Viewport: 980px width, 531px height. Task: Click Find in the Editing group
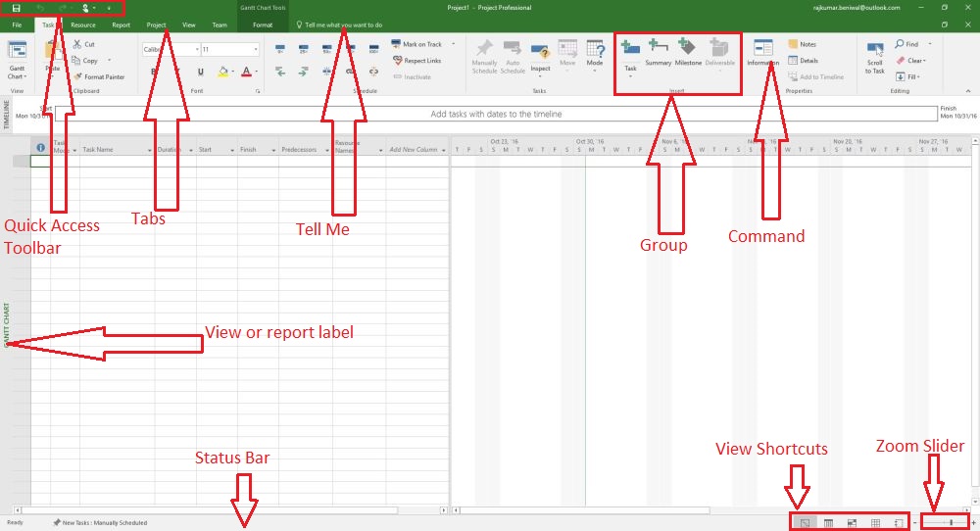point(906,44)
